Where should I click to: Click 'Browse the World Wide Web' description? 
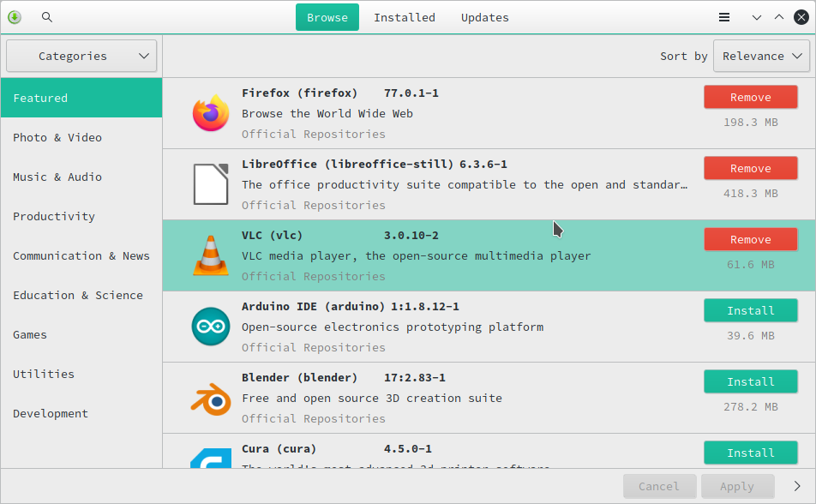coord(327,113)
